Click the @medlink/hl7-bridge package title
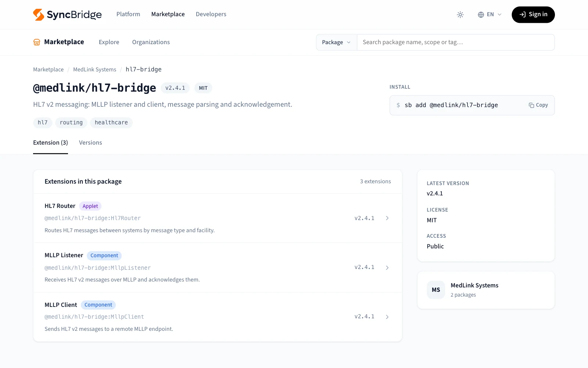588x368 pixels. click(x=94, y=88)
